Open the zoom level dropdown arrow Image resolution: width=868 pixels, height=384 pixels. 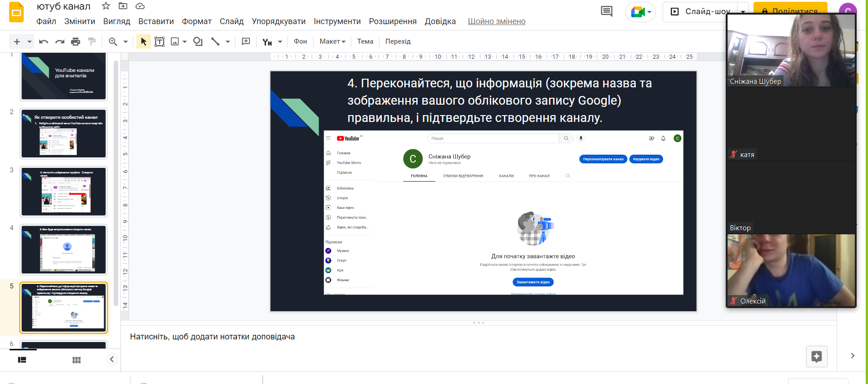point(125,42)
